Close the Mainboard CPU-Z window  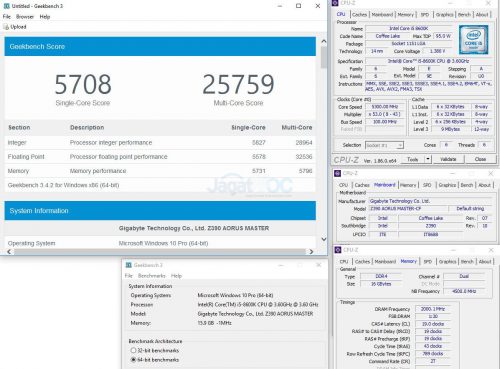pyautogui.click(x=490, y=173)
